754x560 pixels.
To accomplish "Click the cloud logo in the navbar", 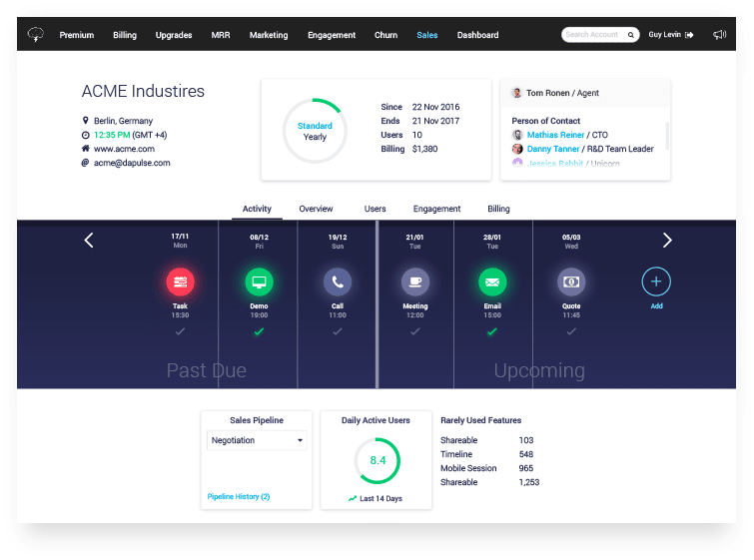I will pos(36,34).
